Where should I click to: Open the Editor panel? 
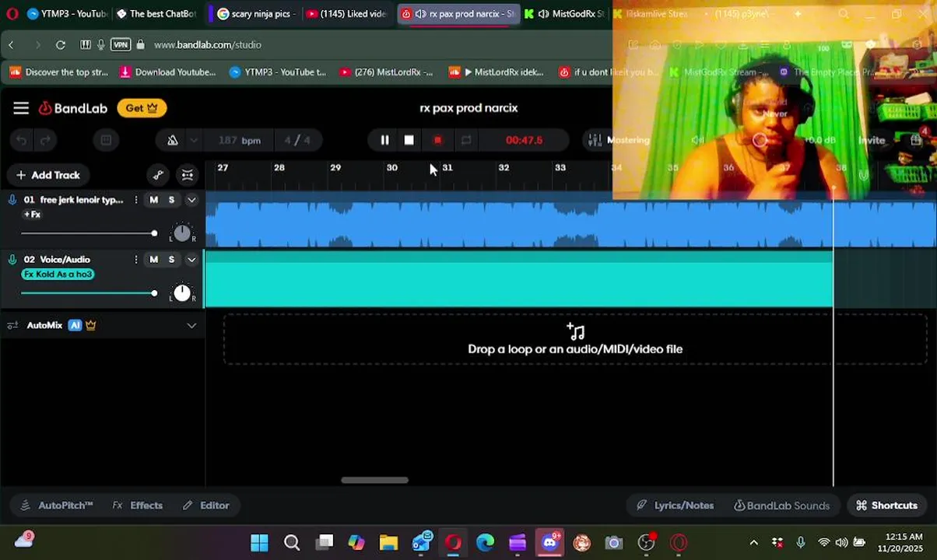point(206,506)
